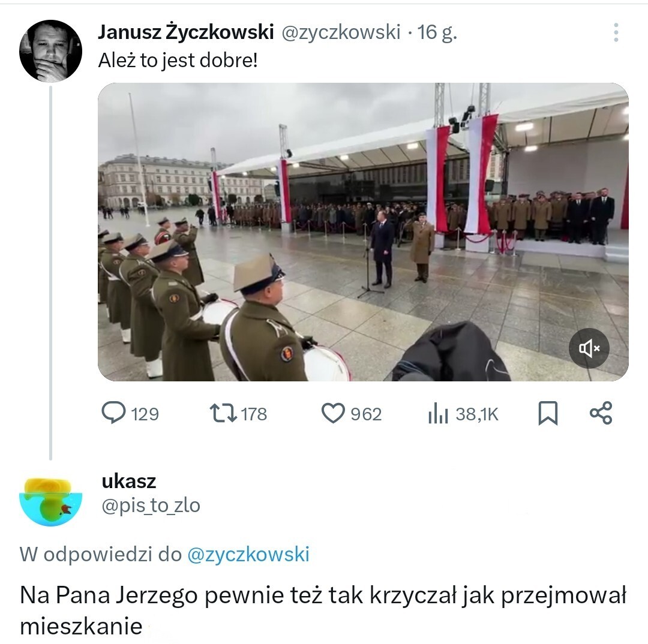
Task: Open ukasz's duck avatar profile picture
Action: 50,502
